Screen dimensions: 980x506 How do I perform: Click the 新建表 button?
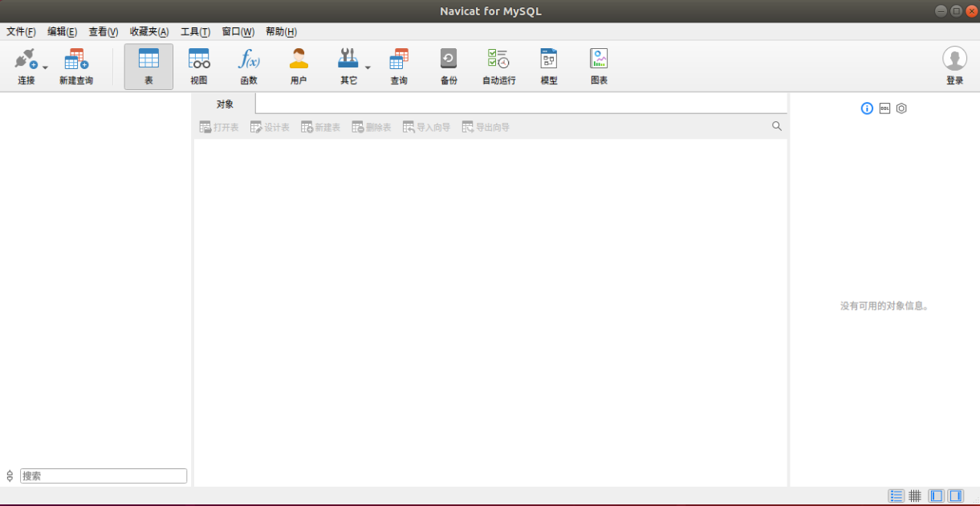320,127
